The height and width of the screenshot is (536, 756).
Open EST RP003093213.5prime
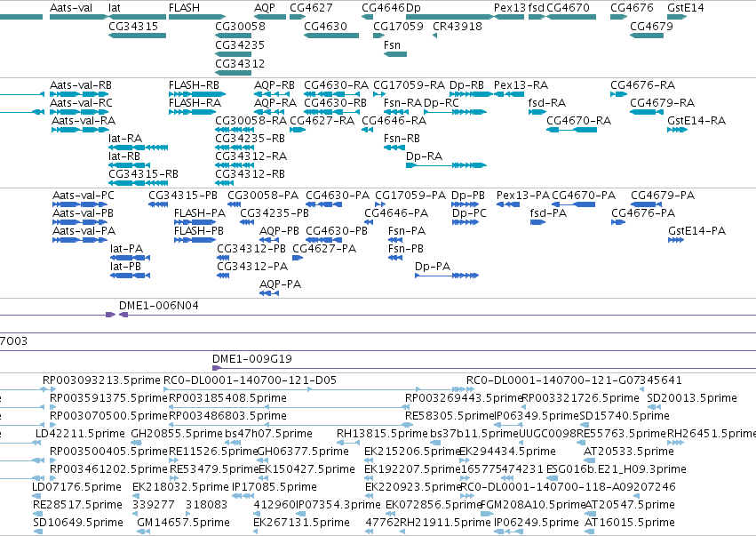(x=102, y=380)
